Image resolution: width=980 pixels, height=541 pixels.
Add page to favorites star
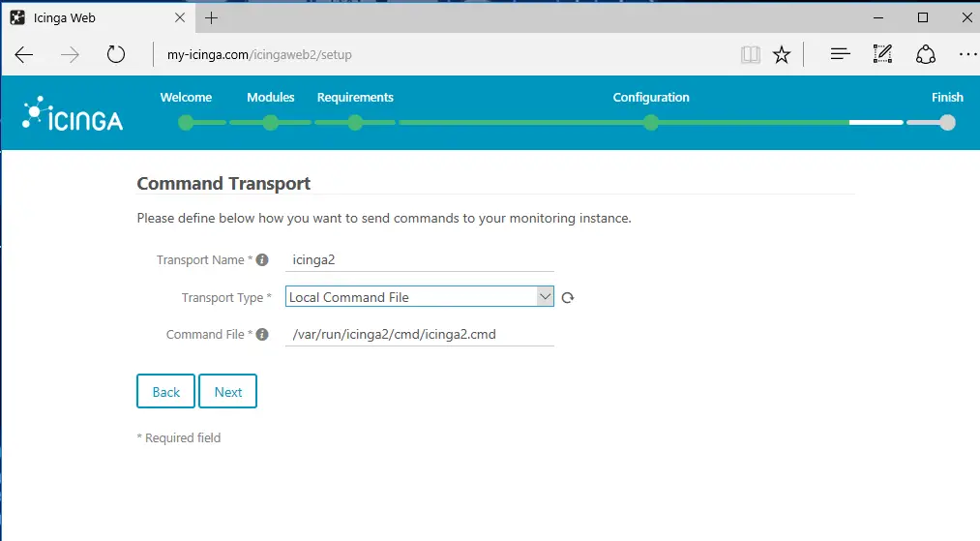click(x=782, y=55)
